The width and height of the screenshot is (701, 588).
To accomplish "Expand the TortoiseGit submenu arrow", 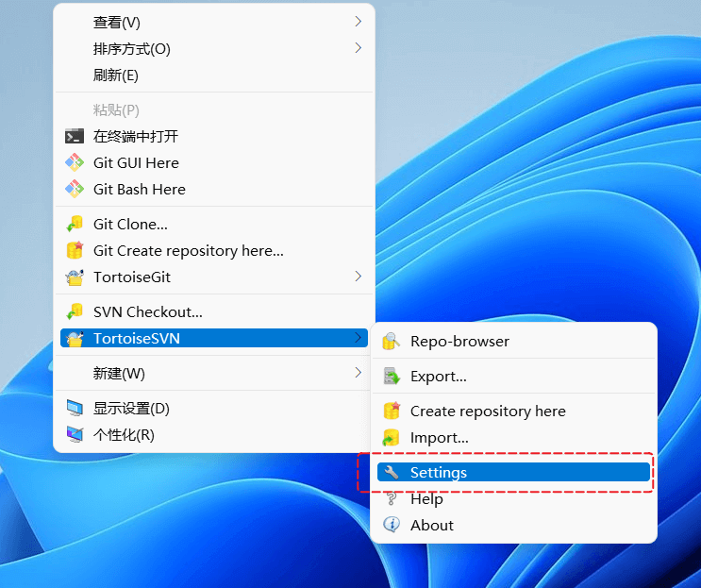I will click(359, 277).
